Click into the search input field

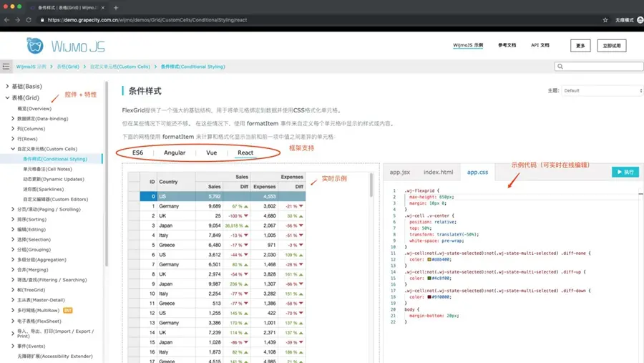[599, 66]
